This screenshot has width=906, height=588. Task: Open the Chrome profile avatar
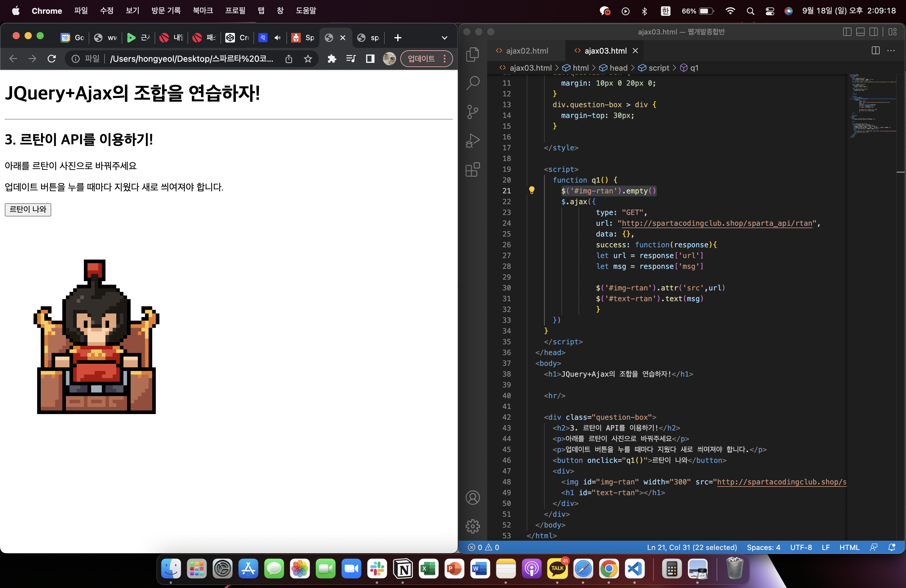[389, 59]
